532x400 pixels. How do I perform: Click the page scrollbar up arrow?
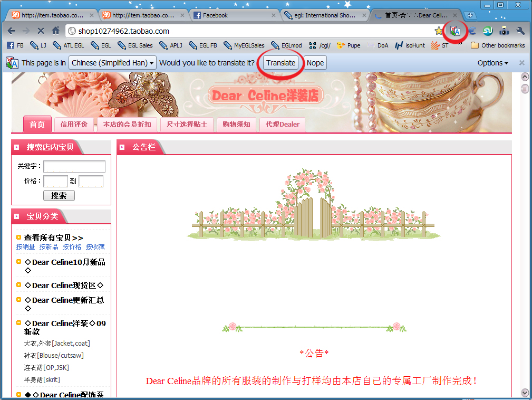coord(525,77)
